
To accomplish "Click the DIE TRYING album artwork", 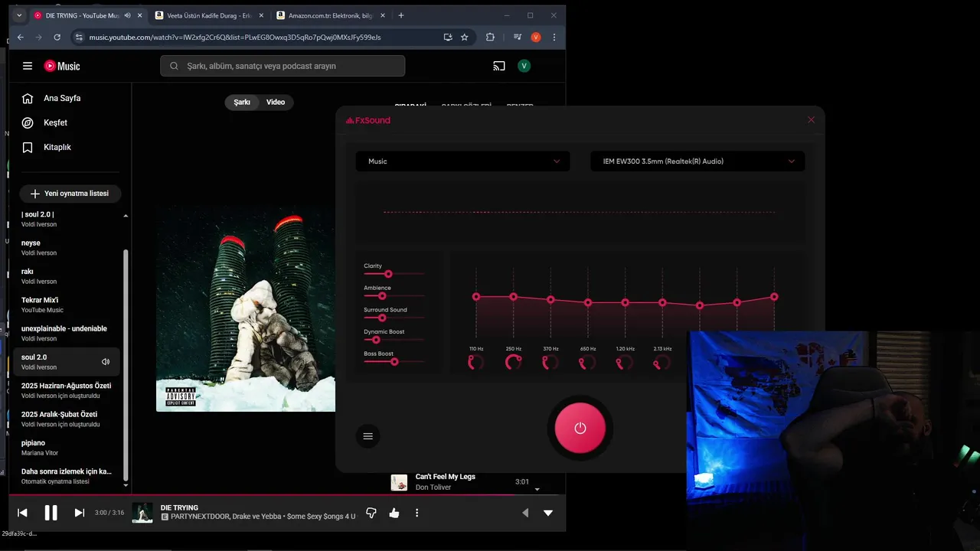I will [246, 308].
